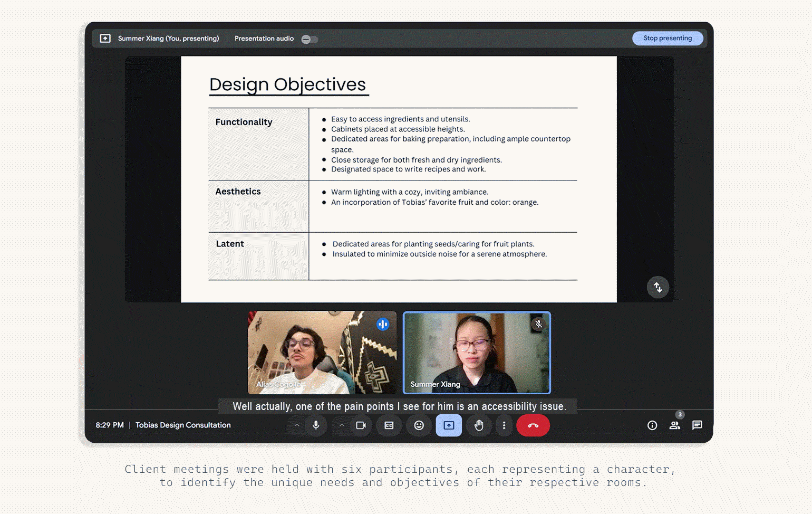Expand the video settings chevron beside the camera
The width and height of the screenshot is (812, 514).
pos(342,425)
